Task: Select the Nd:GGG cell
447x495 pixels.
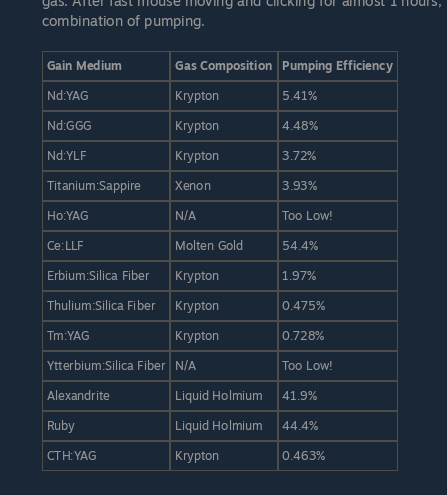Action: (x=106, y=126)
